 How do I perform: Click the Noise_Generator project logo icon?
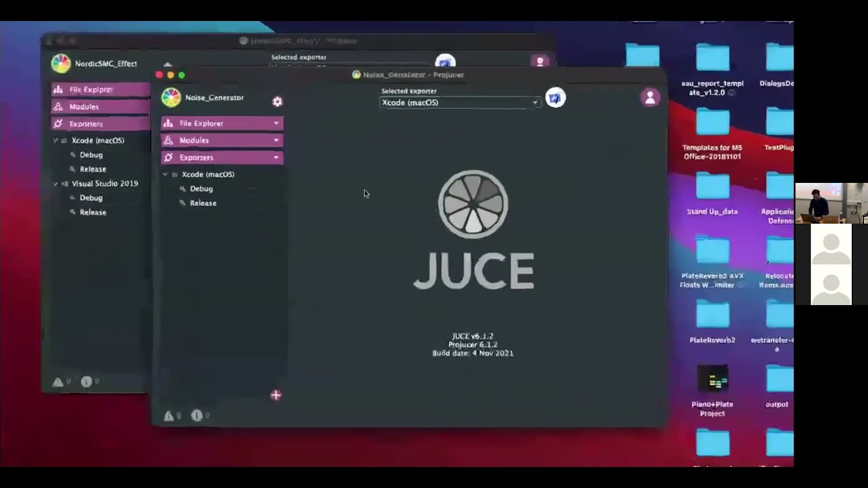point(171,98)
